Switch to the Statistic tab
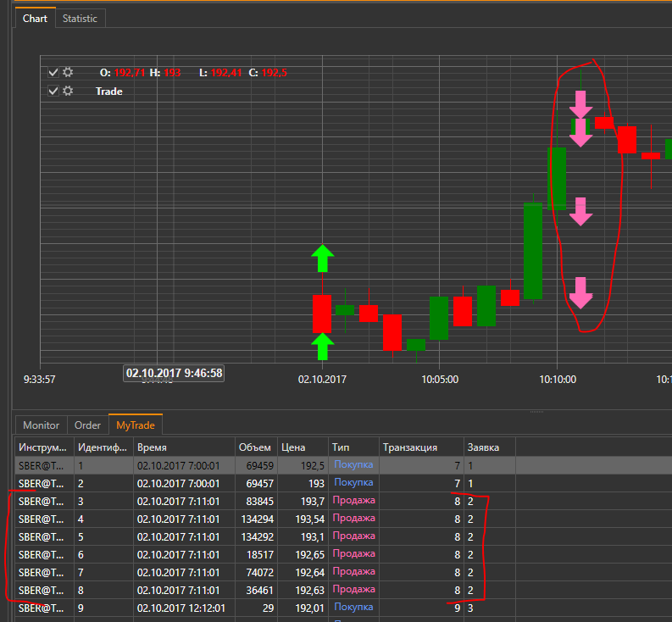This screenshot has width=672, height=622. coord(80,18)
